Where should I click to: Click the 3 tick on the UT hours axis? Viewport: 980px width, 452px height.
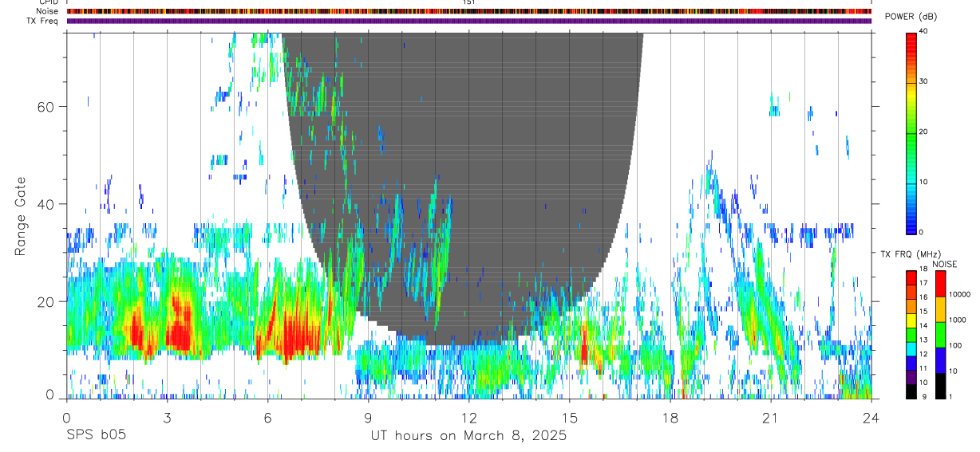tap(167, 416)
